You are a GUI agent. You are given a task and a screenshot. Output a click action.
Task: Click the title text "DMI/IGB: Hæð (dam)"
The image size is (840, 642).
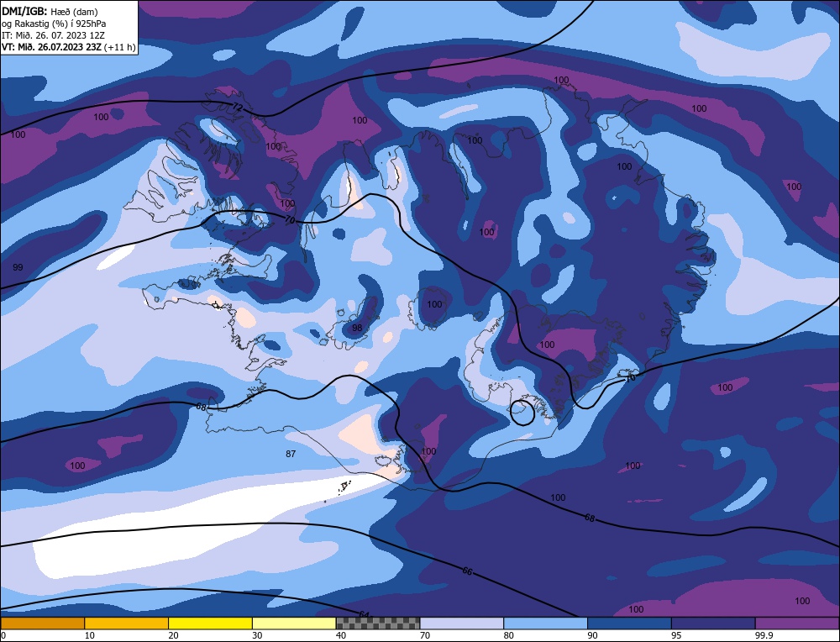(50, 11)
